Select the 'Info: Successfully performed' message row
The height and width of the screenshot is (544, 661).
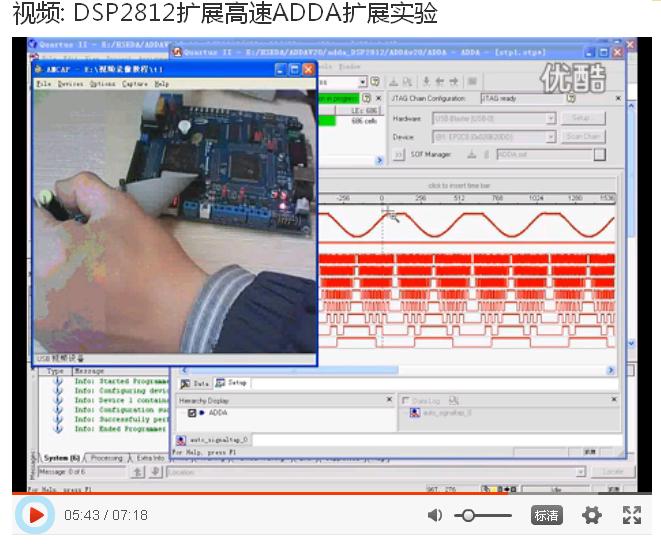120,420
